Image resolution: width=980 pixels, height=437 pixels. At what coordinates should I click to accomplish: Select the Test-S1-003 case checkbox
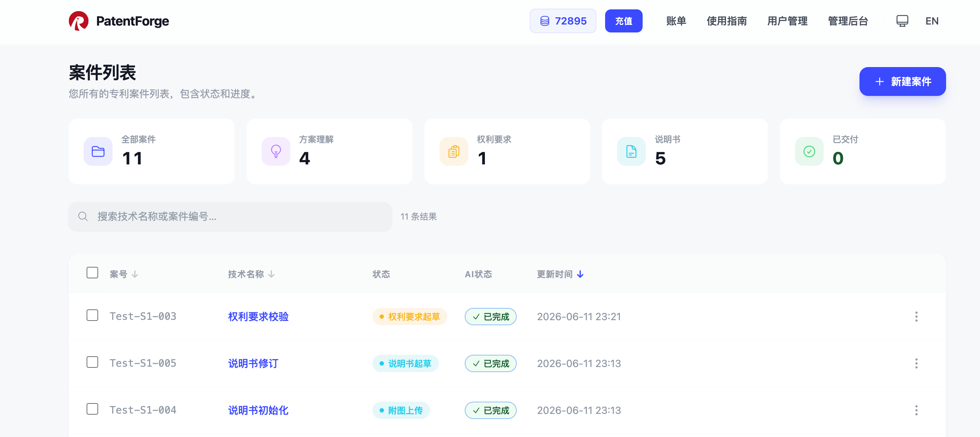(92, 315)
